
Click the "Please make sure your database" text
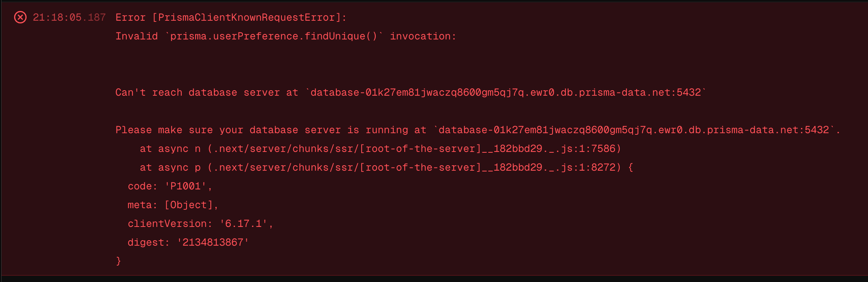[x=206, y=130]
